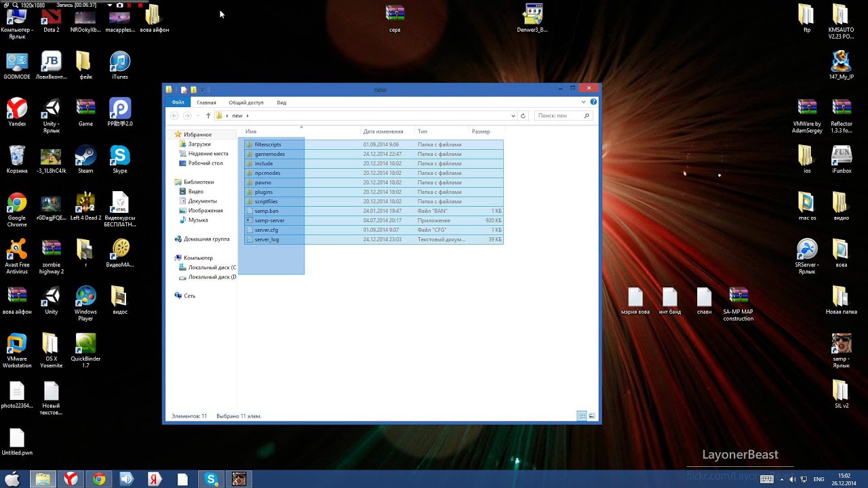This screenshot has width=868, height=488.
Task: Open address bar history dropdown
Action: [513, 116]
